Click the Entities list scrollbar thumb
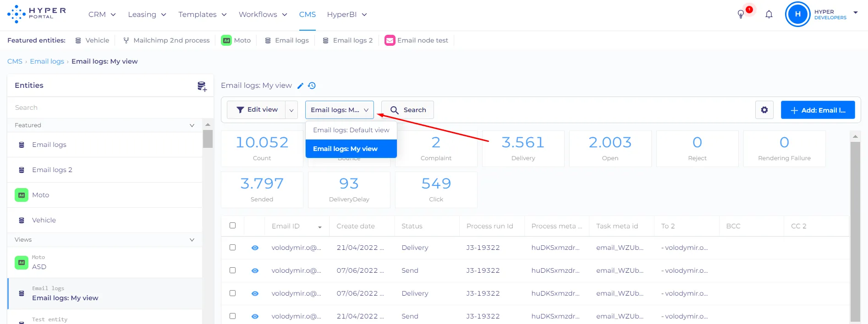 coord(208,139)
